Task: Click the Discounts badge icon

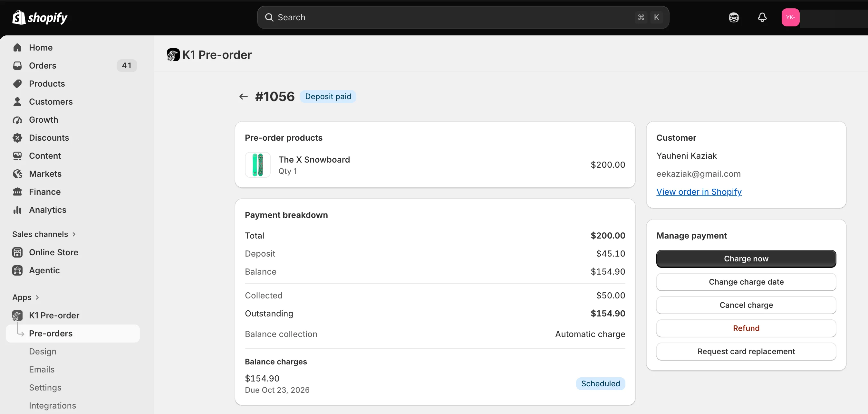Action: [x=17, y=138]
